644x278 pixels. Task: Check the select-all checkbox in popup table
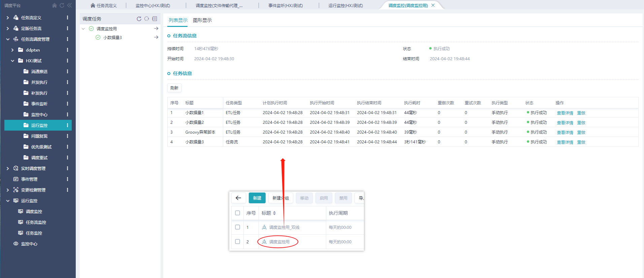[x=238, y=213]
